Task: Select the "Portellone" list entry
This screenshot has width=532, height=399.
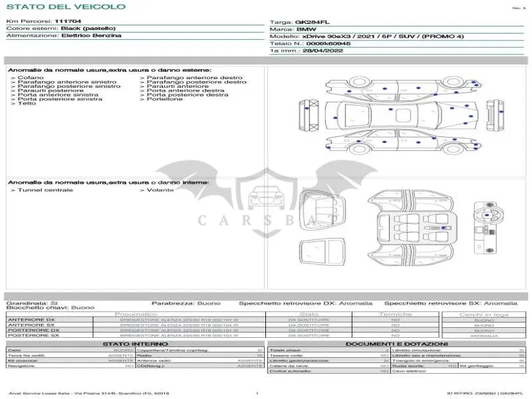Action: pos(164,99)
